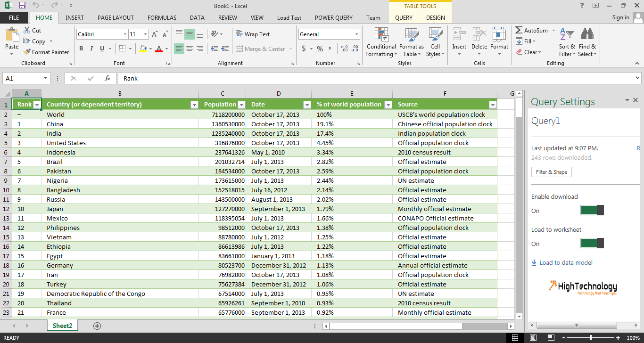The width and height of the screenshot is (644, 343).
Task: Open the Population column filter dropdown
Action: [x=241, y=105]
